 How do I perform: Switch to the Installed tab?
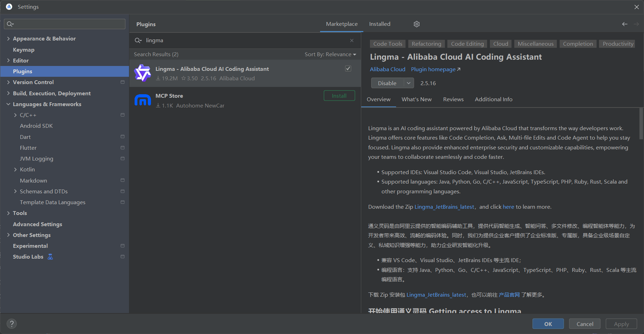tap(380, 24)
